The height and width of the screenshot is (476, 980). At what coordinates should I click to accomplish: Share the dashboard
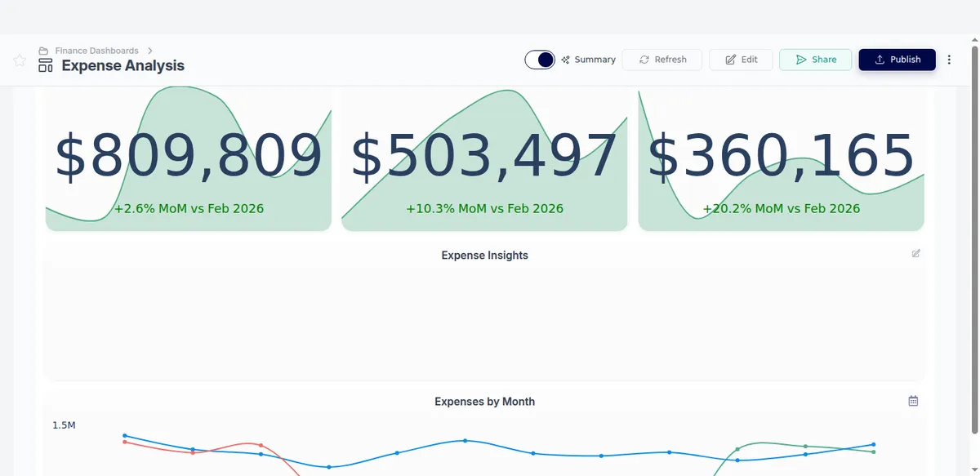815,60
